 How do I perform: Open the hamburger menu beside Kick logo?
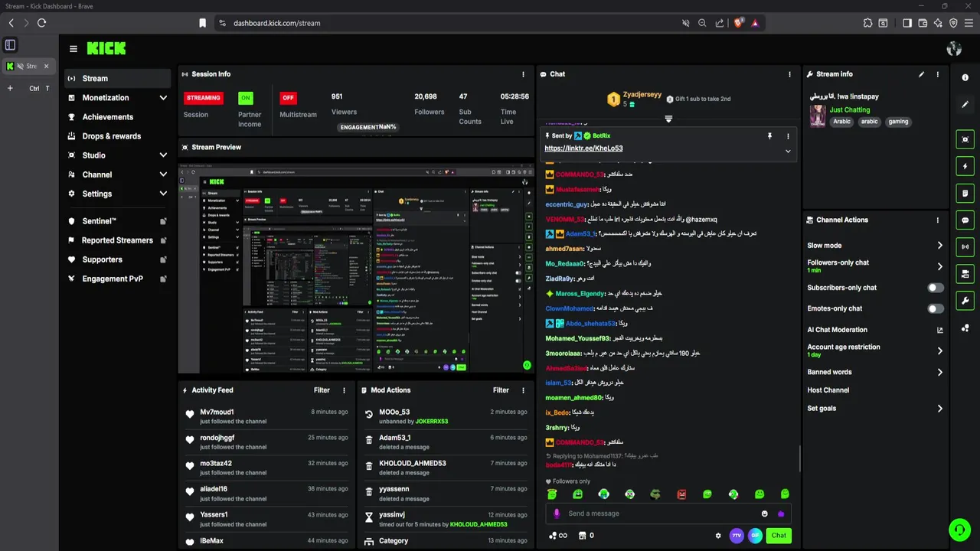coord(73,49)
